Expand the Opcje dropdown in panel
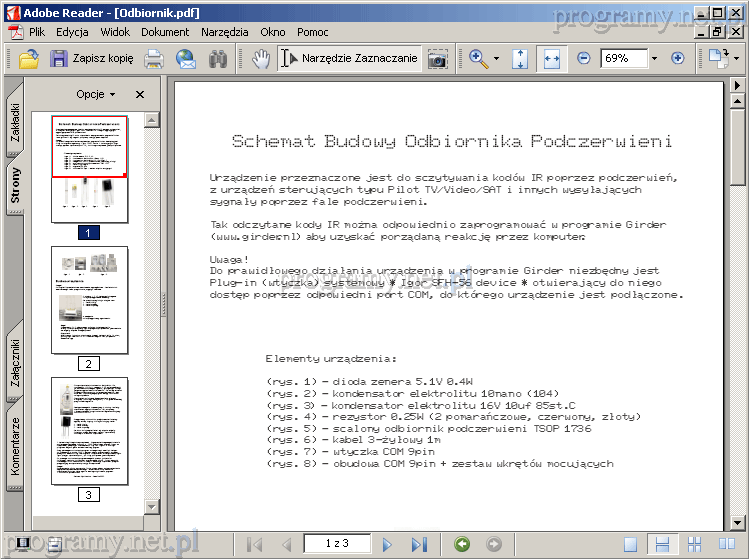 click(x=96, y=94)
